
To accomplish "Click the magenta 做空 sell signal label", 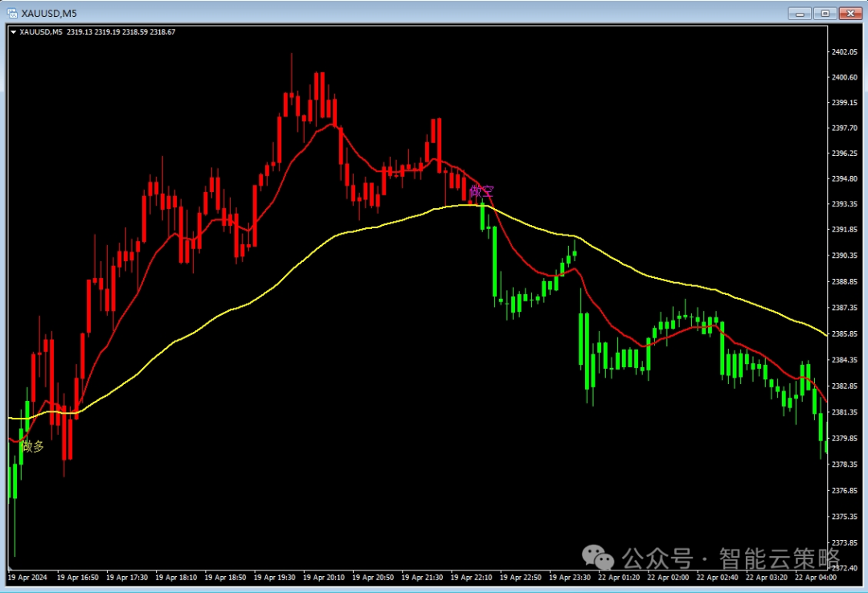I will 481,191.
